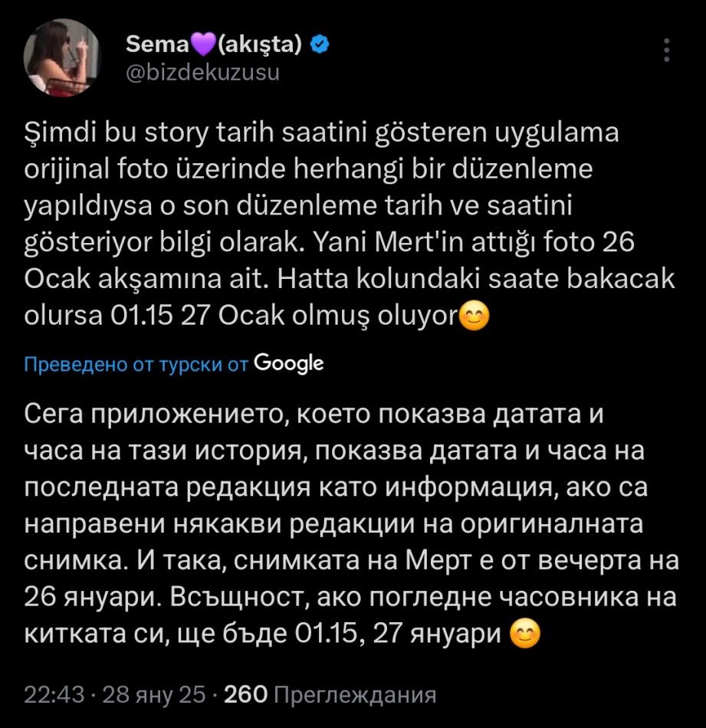Open Sema's profile picture

(x=61, y=57)
